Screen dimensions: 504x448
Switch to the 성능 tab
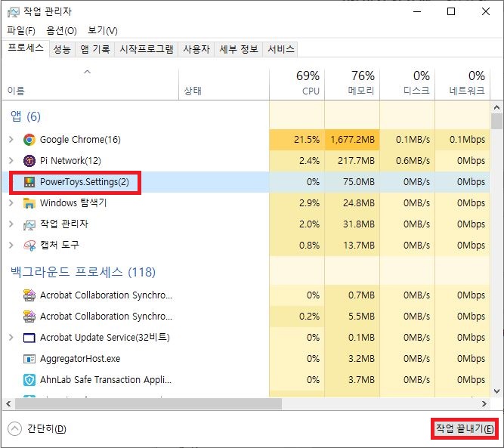(62, 49)
